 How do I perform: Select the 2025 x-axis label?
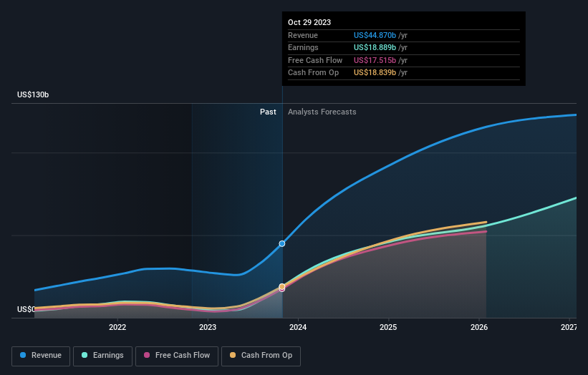(x=388, y=327)
